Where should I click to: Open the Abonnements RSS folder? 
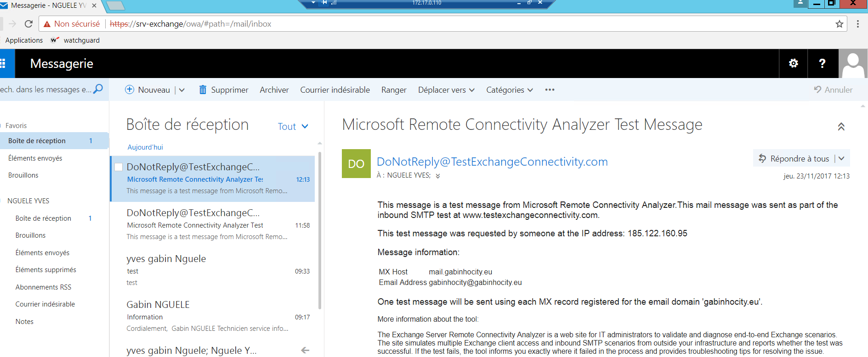pos(43,287)
